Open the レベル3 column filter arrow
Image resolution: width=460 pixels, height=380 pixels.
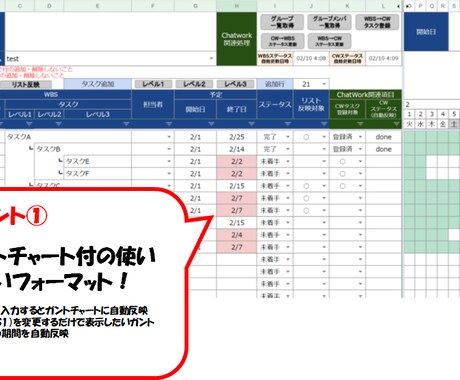pyautogui.click(x=126, y=124)
